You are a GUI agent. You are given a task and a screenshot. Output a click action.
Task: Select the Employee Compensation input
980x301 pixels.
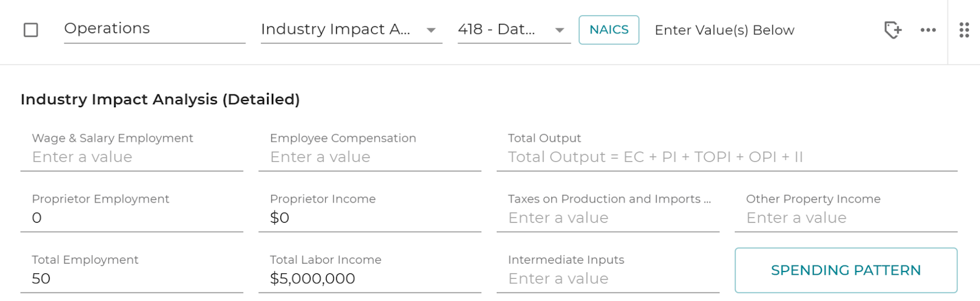point(370,149)
